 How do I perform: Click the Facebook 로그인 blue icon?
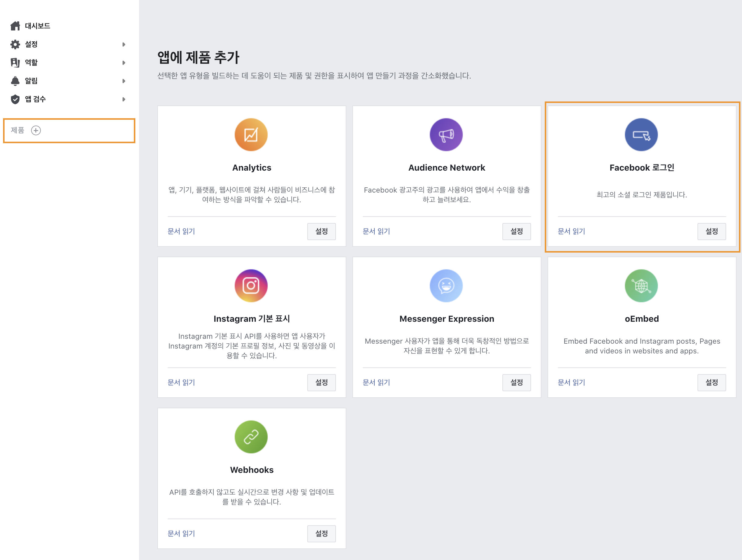coord(641,135)
